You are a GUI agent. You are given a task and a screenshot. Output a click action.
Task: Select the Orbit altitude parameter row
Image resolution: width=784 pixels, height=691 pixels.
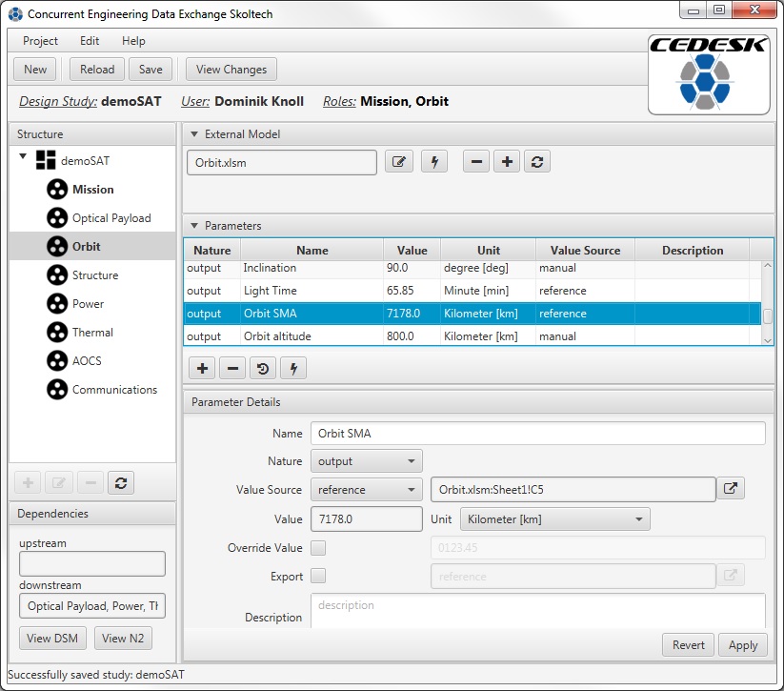(x=472, y=335)
